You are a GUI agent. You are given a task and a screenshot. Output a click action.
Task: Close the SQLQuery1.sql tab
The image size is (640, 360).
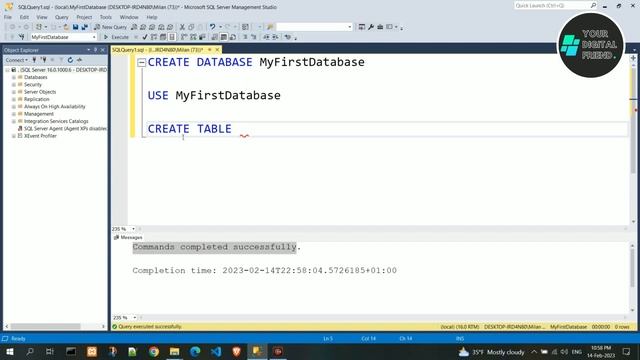point(218,50)
